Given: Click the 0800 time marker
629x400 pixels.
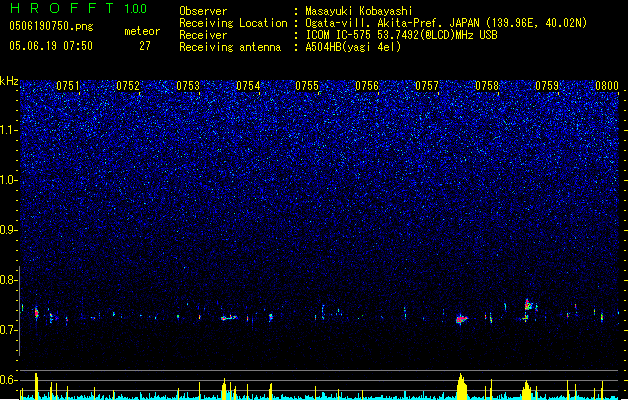Looking at the screenshot, I should [x=607, y=86].
